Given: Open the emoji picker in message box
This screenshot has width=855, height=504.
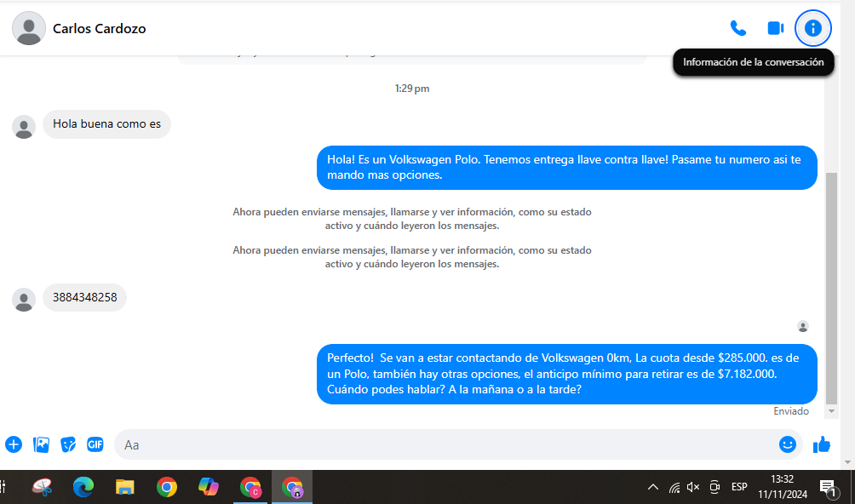Looking at the screenshot, I should (788, 444).
